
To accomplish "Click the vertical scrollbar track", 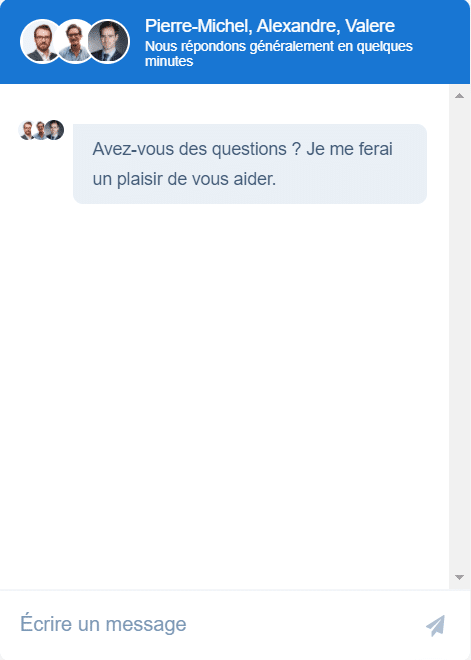I will 459,337.
